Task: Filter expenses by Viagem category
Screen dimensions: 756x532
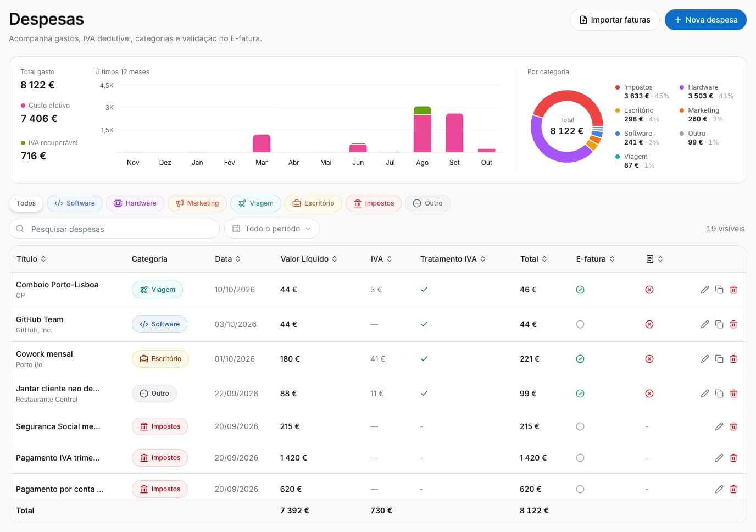Action: (256, 203)
